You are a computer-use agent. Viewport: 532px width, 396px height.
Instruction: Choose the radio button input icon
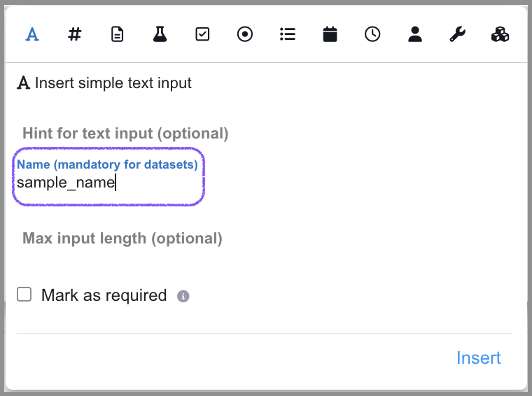point(245,34)
